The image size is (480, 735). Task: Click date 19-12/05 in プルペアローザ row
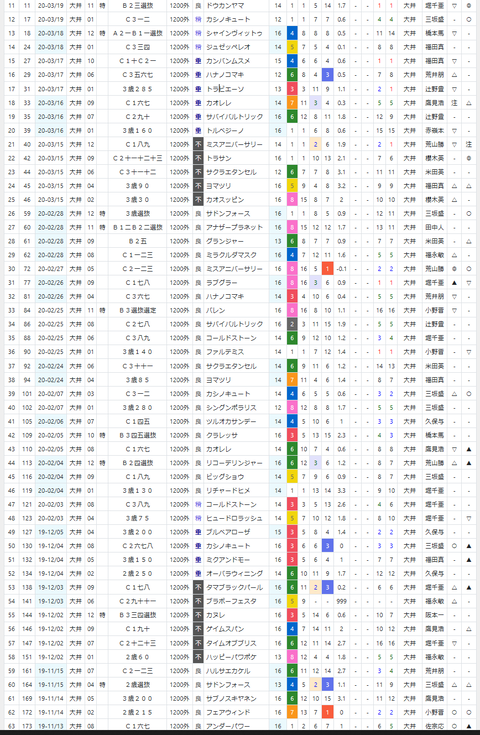tap(51, 532)
